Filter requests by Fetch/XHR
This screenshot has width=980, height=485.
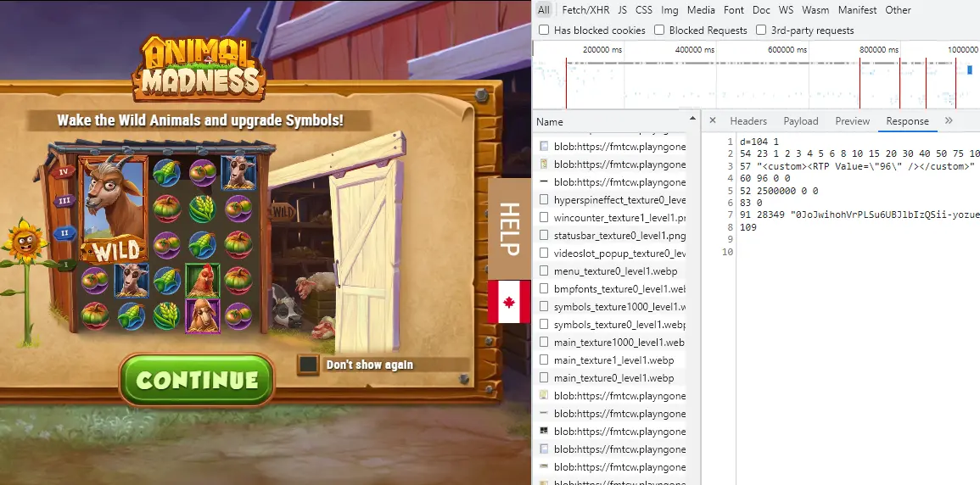pos(585,10)
